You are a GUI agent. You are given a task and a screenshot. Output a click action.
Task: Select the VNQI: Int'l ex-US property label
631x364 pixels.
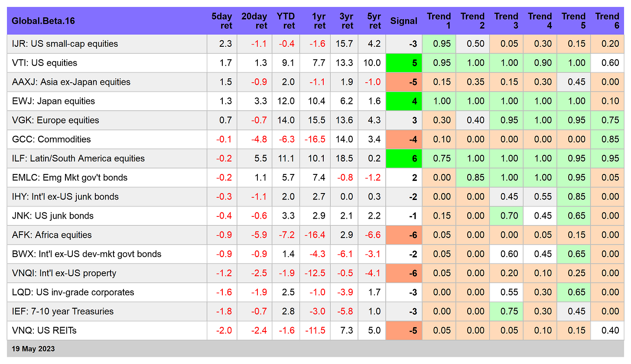pyautogui.click(x=64, y=273)
